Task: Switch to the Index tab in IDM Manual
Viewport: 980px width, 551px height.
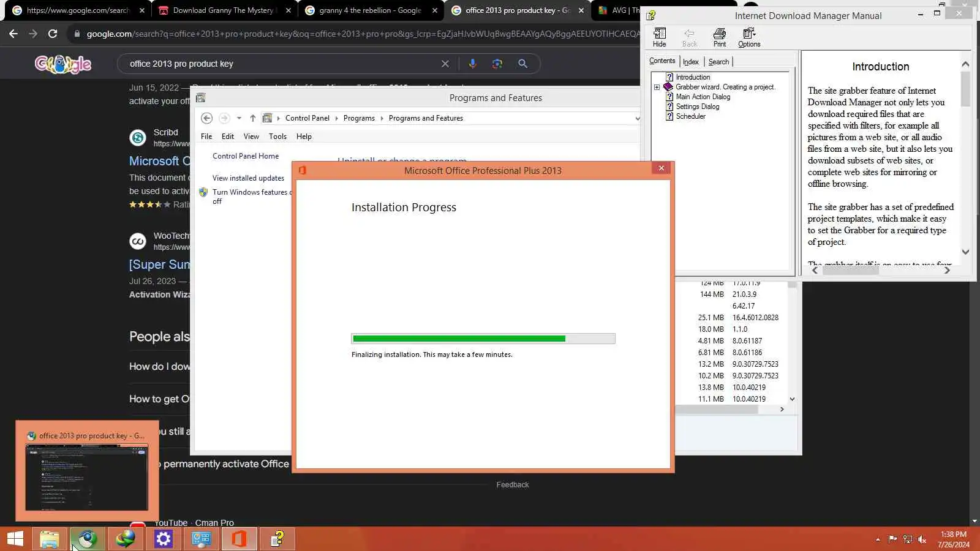Action: click(691, 61)
